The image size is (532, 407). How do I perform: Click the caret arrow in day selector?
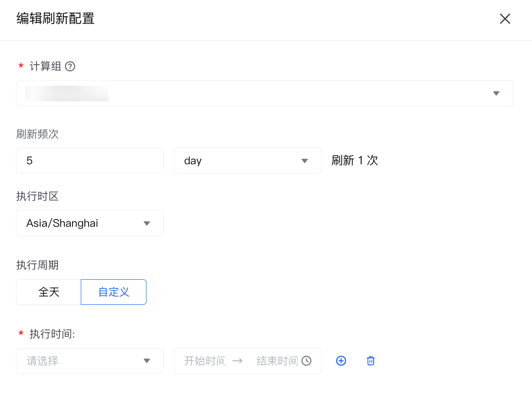point(305,161)
